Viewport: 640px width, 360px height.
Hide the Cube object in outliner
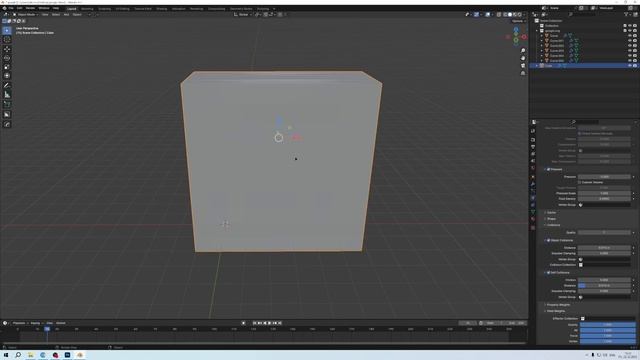[x=630, y=65]
